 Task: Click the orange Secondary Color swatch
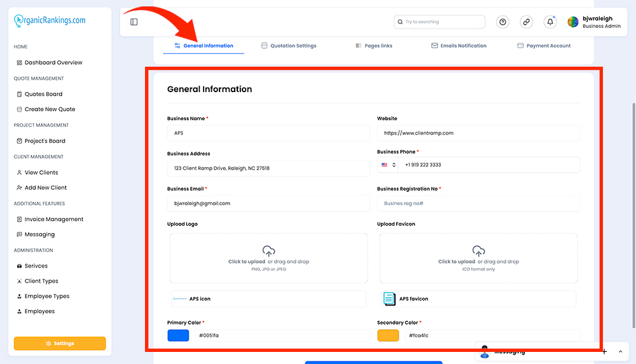388,335
